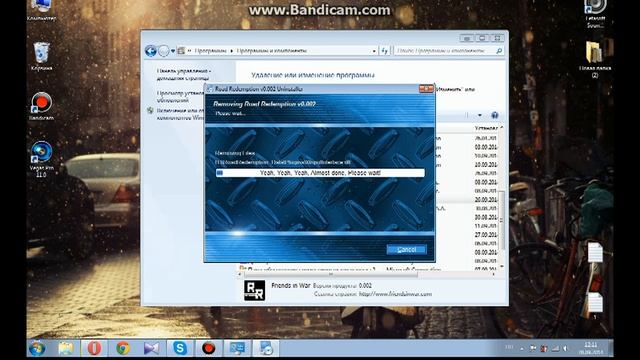Click the uninstaller's removal progress bar

point(320,173)
